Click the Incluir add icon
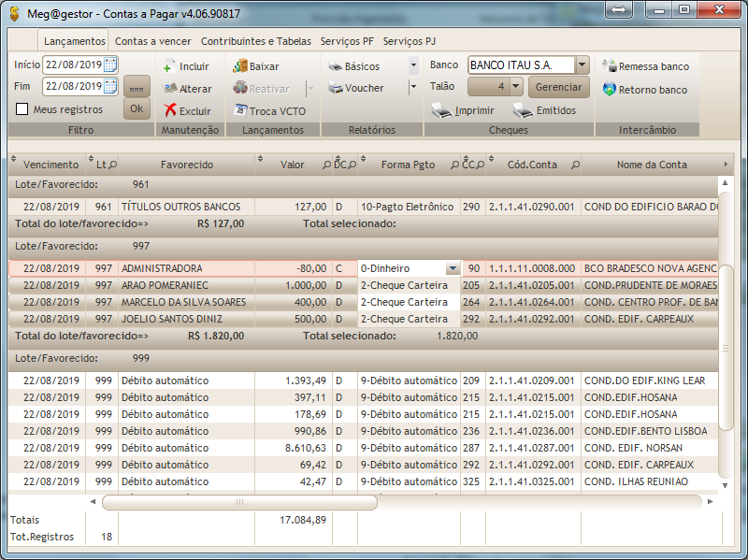 [169, 66]
